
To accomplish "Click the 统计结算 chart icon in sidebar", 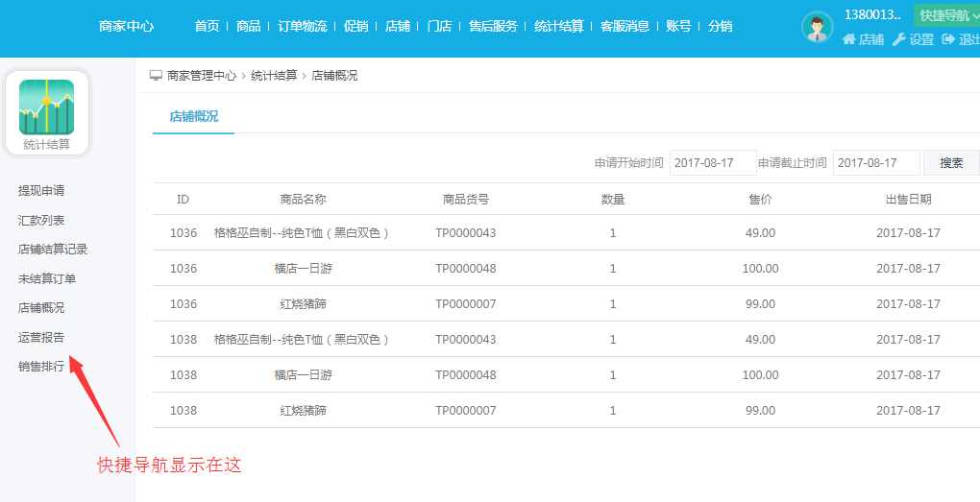I will [x=46, y=107].
